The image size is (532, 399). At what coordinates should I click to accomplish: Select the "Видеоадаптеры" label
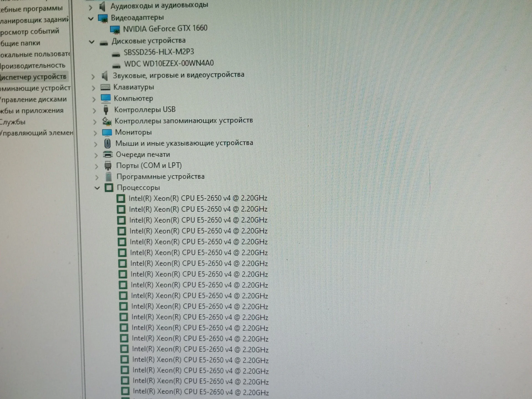tap(137, 18)
